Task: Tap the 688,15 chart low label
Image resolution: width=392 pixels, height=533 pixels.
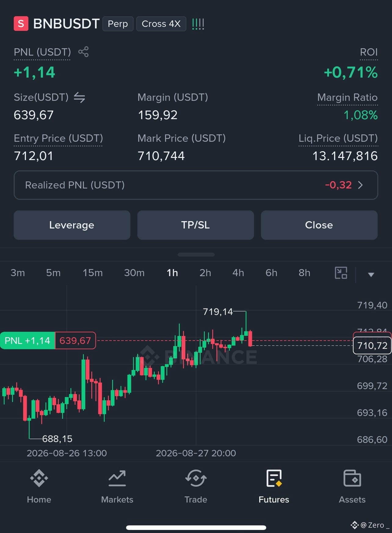Action: point(57,439)
